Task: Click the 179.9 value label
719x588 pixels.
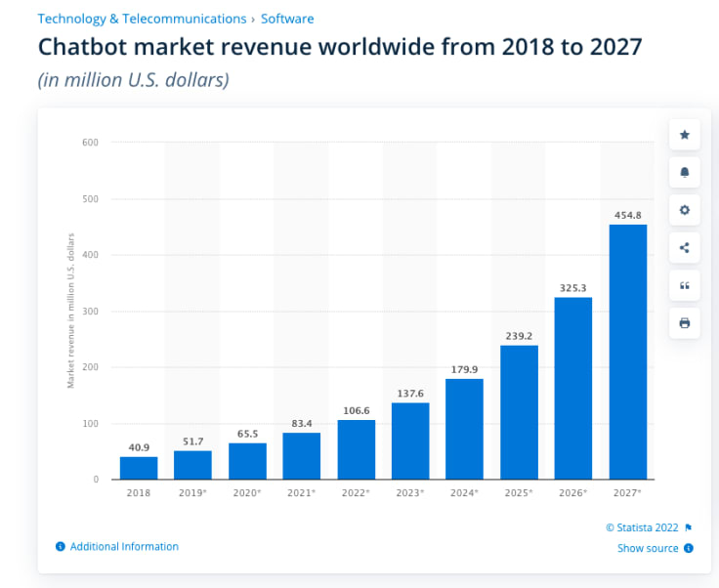Action: pyautogui.click(x=464, y=369)
